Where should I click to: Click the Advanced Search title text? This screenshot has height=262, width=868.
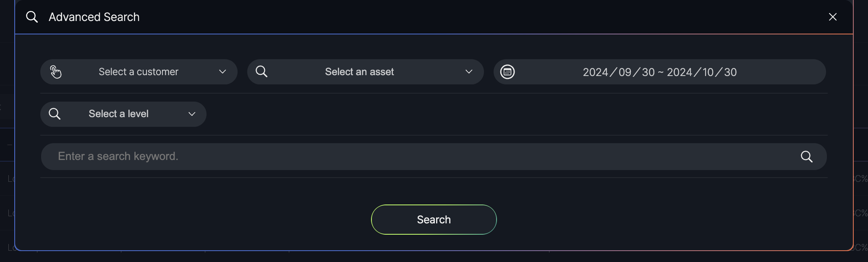94,17
